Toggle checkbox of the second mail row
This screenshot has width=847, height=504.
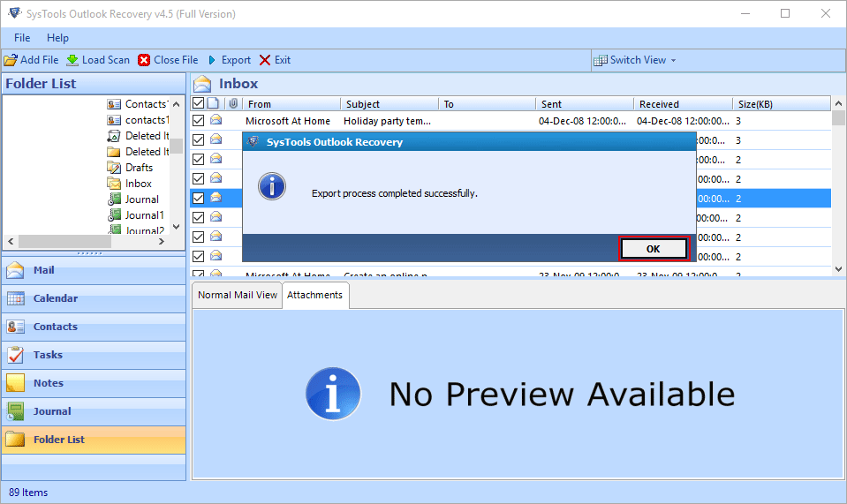(x=198, y=139)
